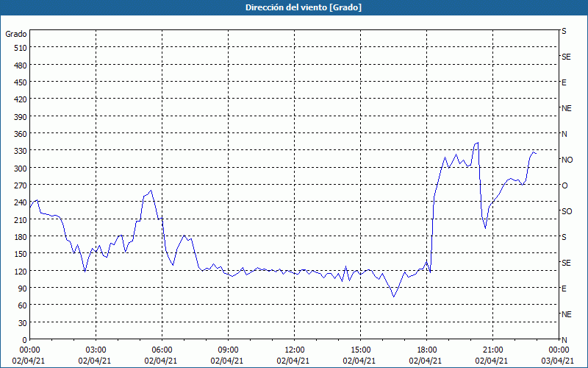The height and width of the screenshot is (368, 588).
Task: Select the 210 value on degree axis
Action: [21, 219]
